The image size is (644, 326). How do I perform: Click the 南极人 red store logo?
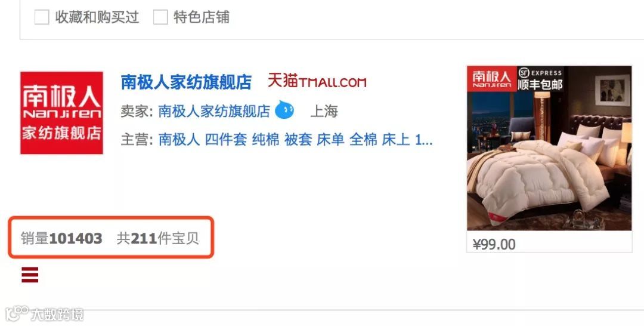pos(61,113)
